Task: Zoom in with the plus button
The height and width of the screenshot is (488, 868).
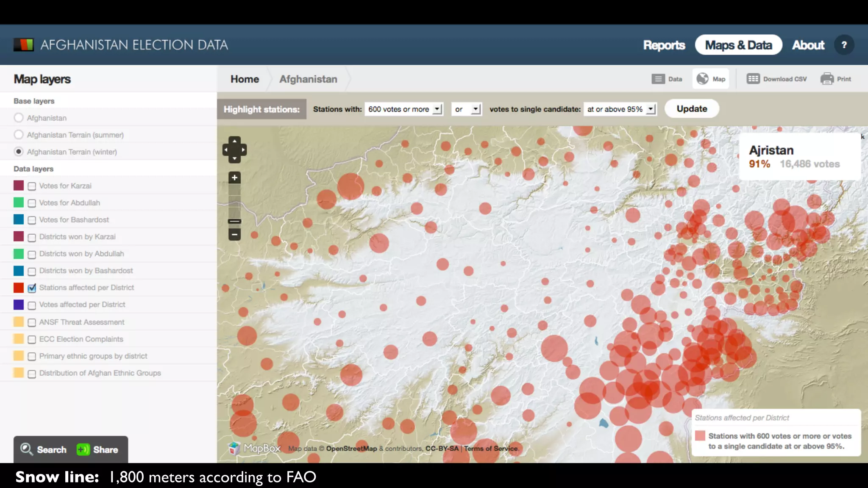Action: 234,177
